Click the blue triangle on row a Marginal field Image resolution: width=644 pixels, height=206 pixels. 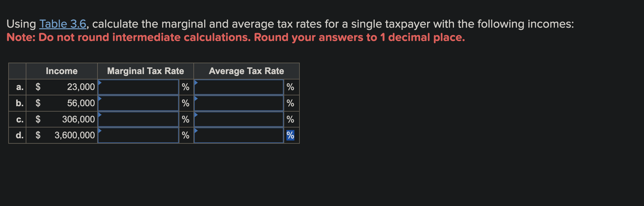(x=100, y=82)
